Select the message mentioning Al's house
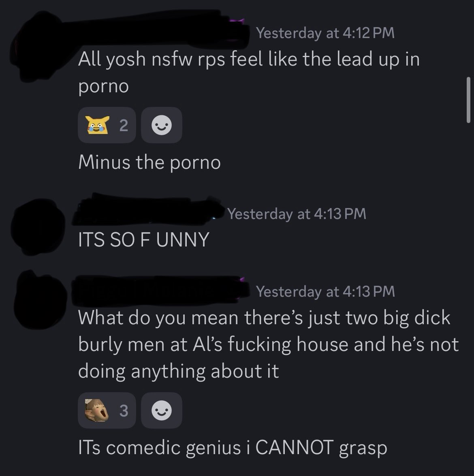The width and height of the screenshot is (474, 476). coord(268,344)
